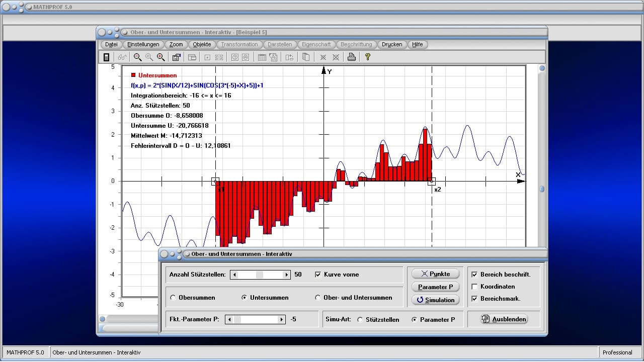Click the page-with-arrows toolbar icon

[289, 57]
